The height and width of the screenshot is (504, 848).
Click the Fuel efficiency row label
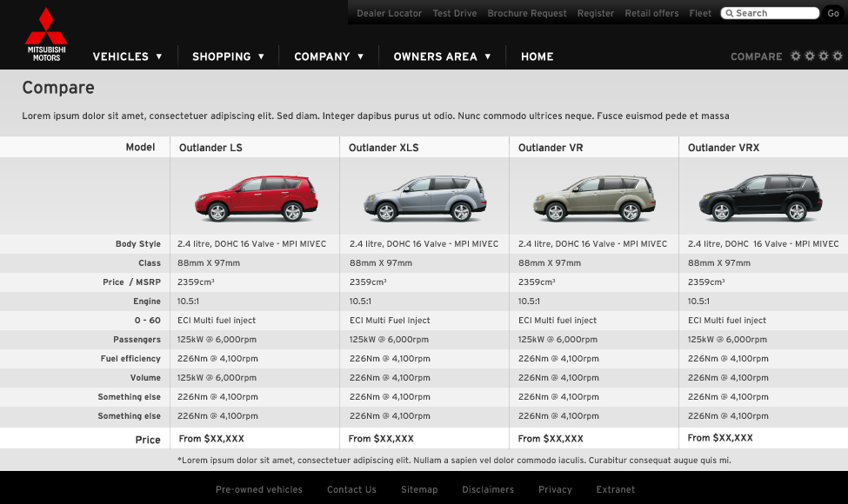coord(130,359)
